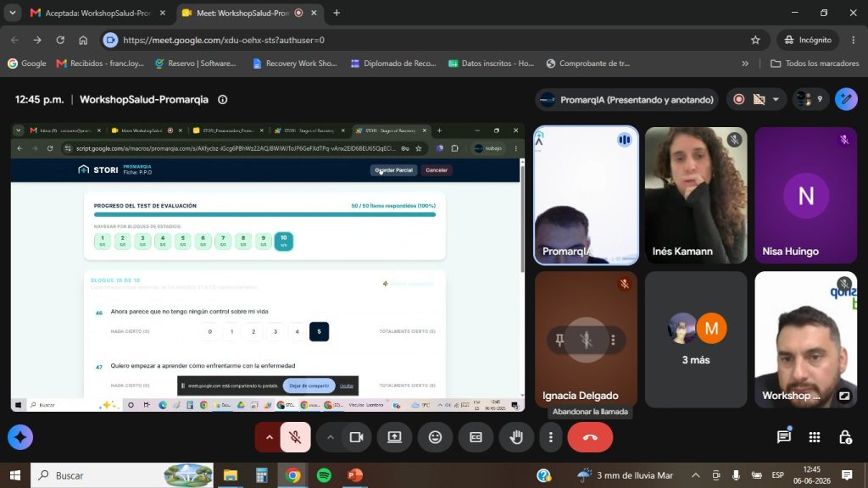Select block 5 in the STORI navigator
The image size is (868, 488).
click(x=183, y=241)
